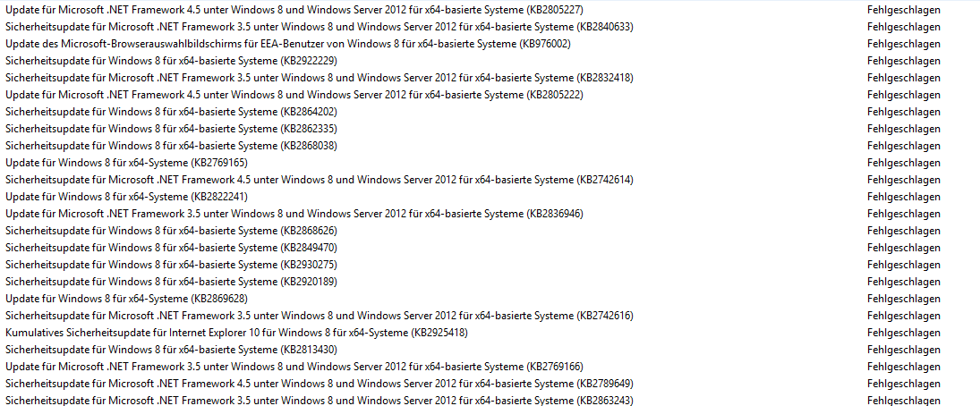980x406 pixels.
Task: Click Update für Windows 8 KB2822241
Action: point(126,197)
